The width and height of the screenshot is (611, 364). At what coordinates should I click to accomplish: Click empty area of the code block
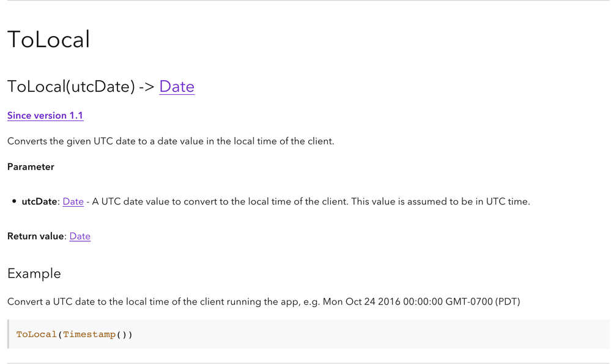(367, 334)
